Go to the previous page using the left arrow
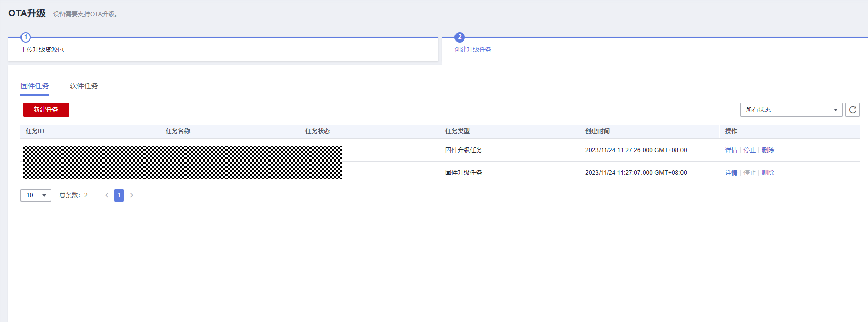The image size is (868, 322). (107, 195)
